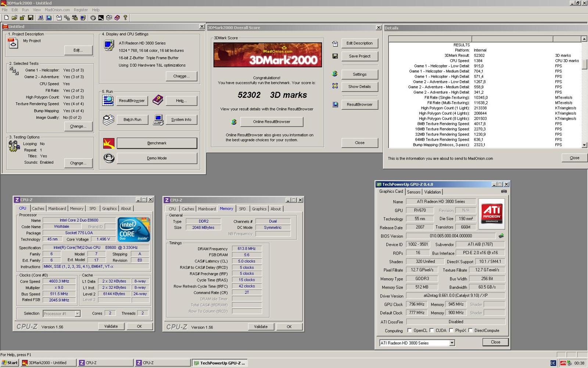Click the Details list scroll up arrow
Viewport: 588px width, 368px height.
(584, 39)
